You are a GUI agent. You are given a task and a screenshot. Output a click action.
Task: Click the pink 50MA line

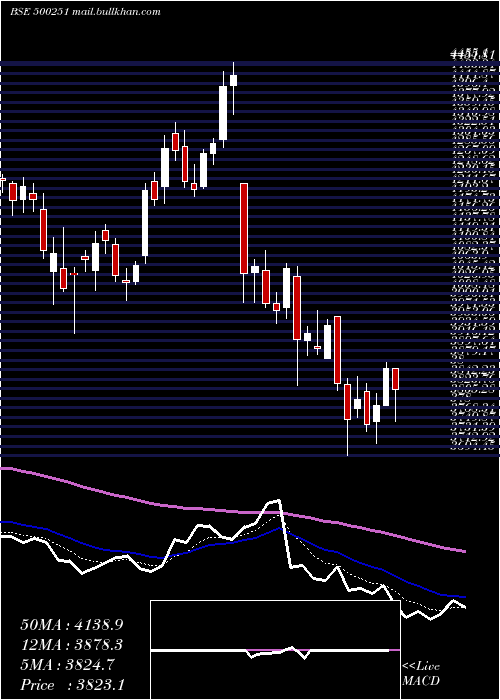[x=232, y=512]
